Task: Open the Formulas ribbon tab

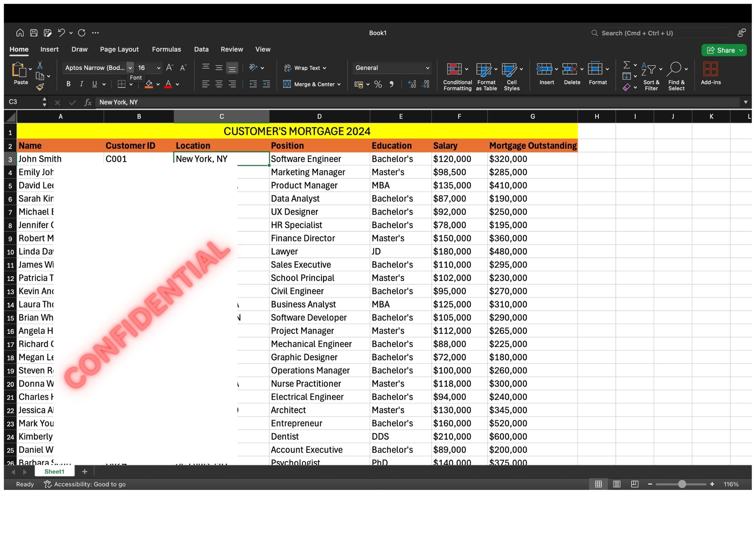Action: (x=166, y=49)
